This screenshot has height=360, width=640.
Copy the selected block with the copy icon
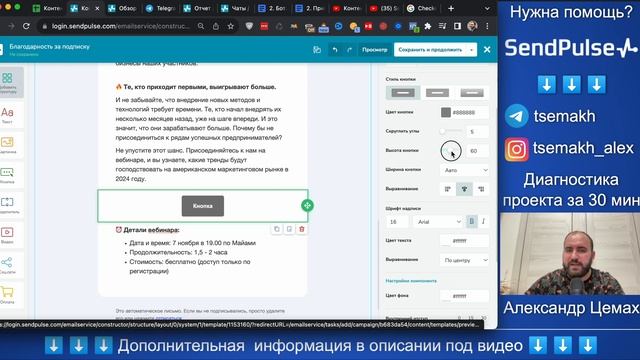click(277, 229)
